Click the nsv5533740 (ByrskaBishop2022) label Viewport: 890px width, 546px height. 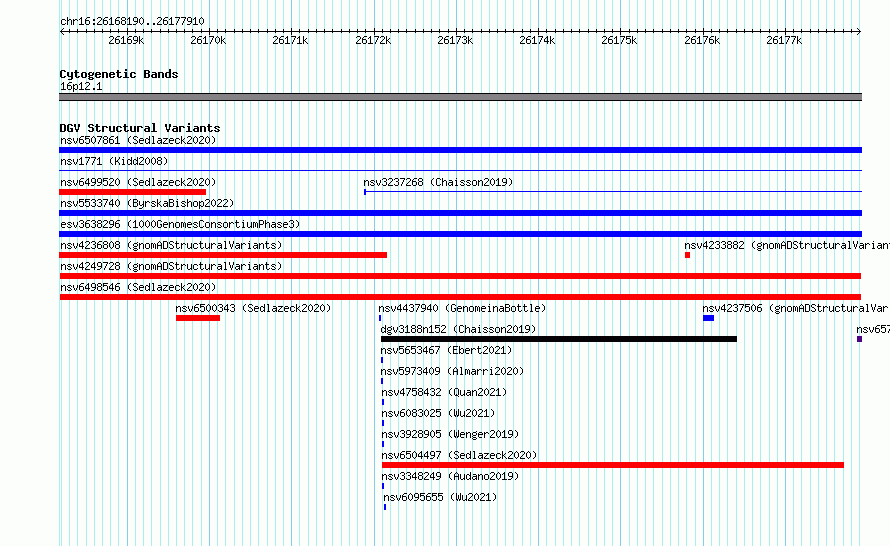[x=147, y=203]
